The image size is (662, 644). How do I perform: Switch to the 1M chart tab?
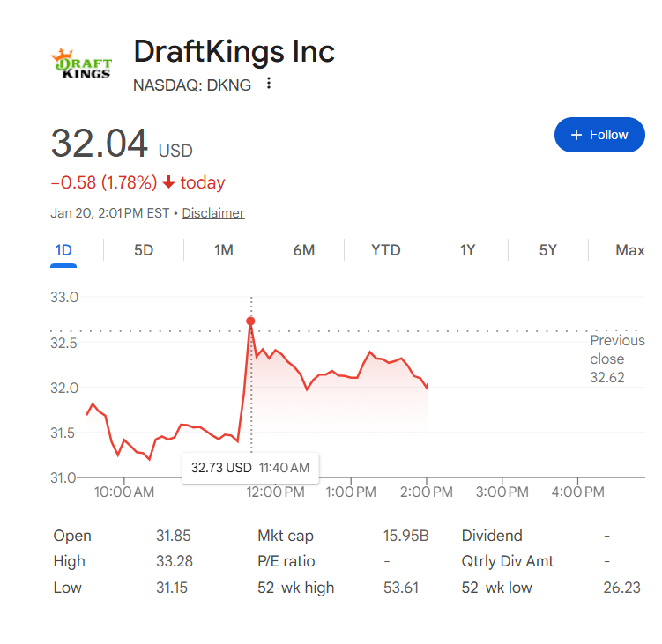pyautogui.click(x=224, y=250)
